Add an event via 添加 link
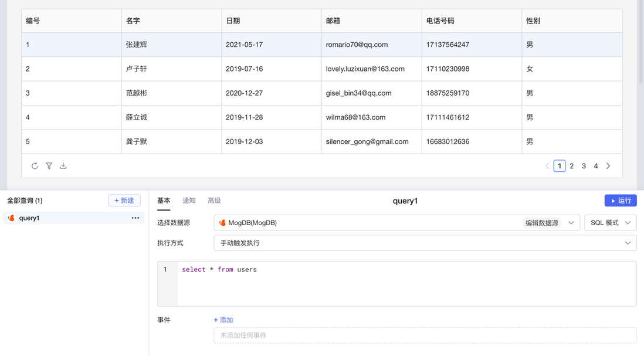Image resolution: width=644 pixels, height=356 pixels. [x=223, y=320]
